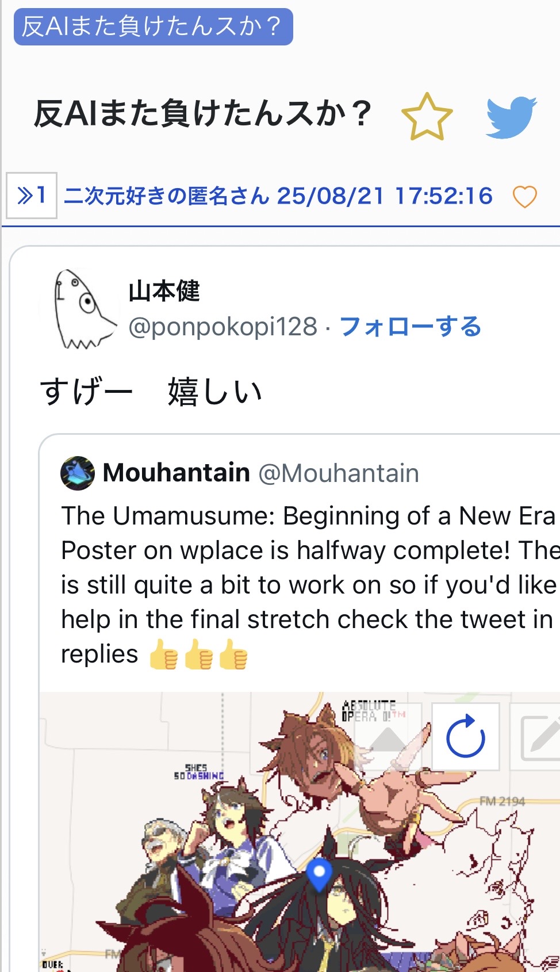Click the blue location pin on the map

319,874
